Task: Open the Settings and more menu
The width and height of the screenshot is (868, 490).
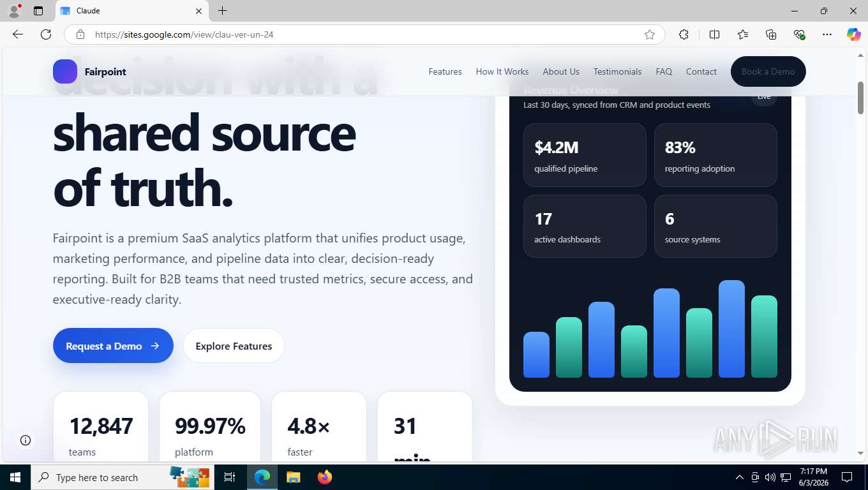Action: (827, 34)
